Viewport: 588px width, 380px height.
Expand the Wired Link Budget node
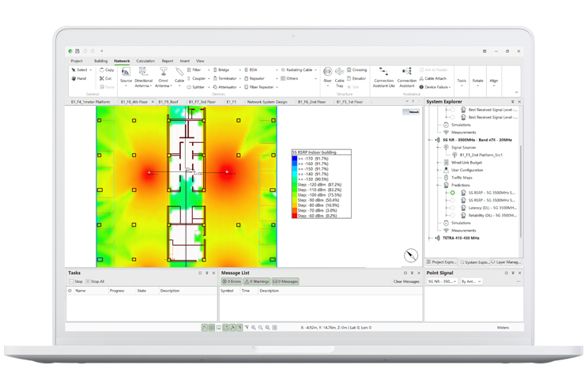tap(438, 163)
